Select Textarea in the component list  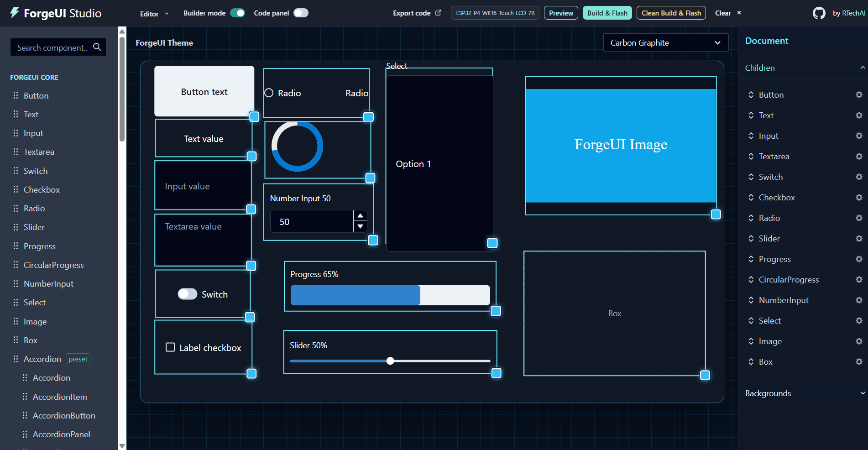39,152
